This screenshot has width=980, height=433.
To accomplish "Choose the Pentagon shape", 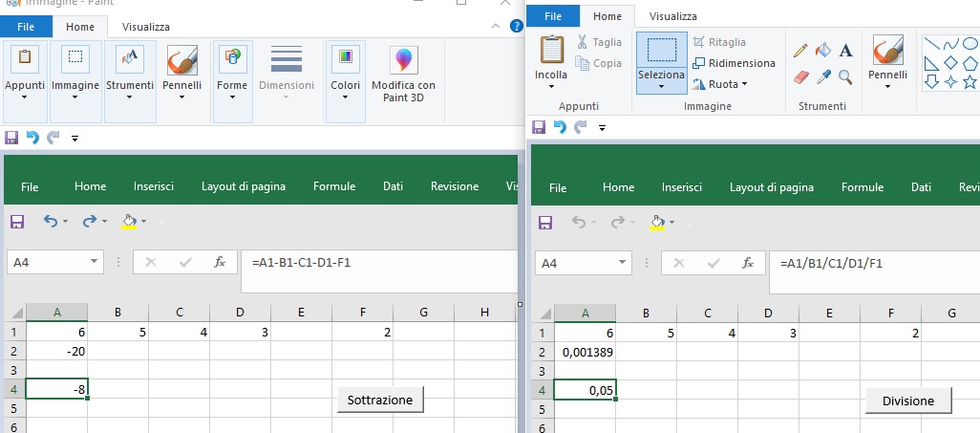I will [x=970, y=62].
